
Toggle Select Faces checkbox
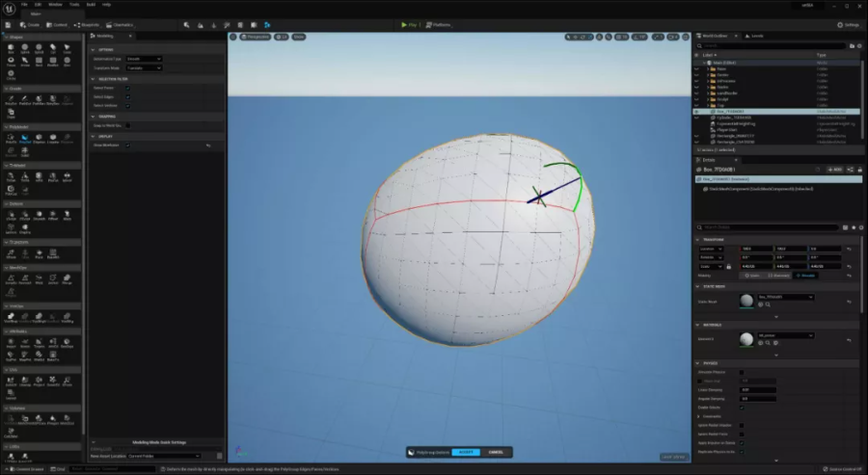(128, 88)
